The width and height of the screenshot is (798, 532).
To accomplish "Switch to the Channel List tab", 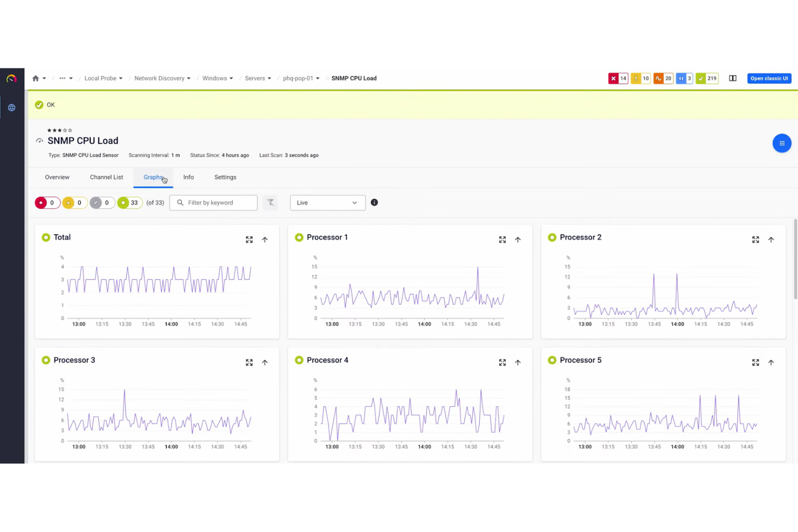I will (x=106, y=177).
